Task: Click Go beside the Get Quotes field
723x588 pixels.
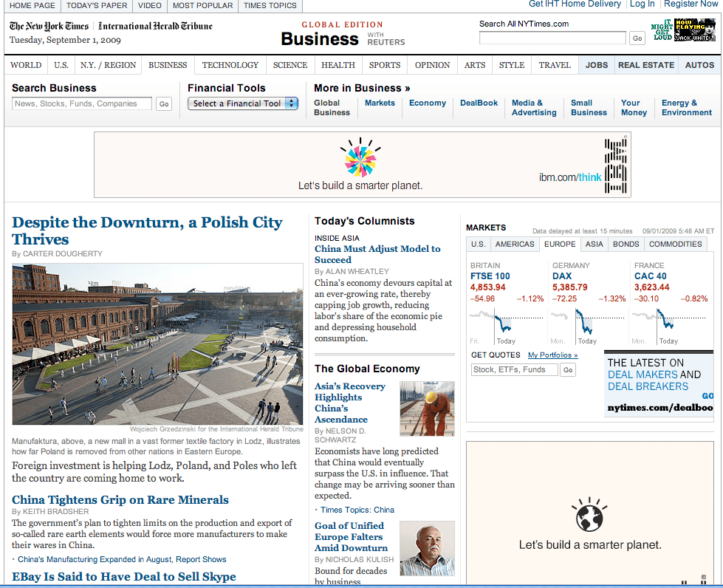Action: pyautogui.click(x=568, y=370)
